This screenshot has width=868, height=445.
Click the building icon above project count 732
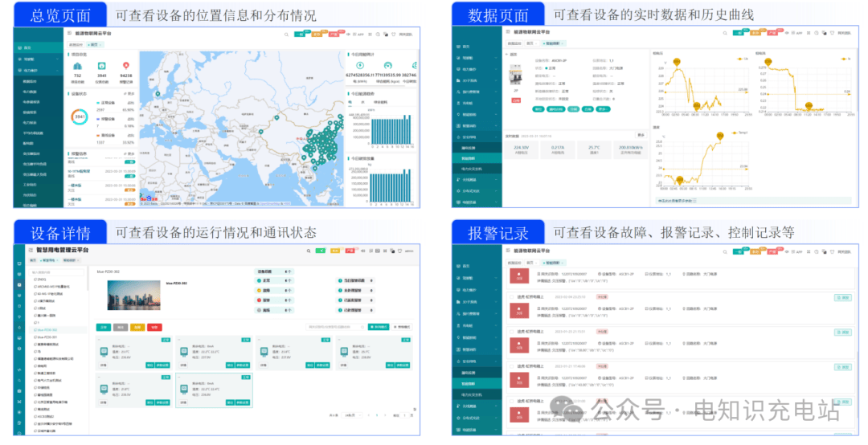pyautogui.click(x=77, y=66)
